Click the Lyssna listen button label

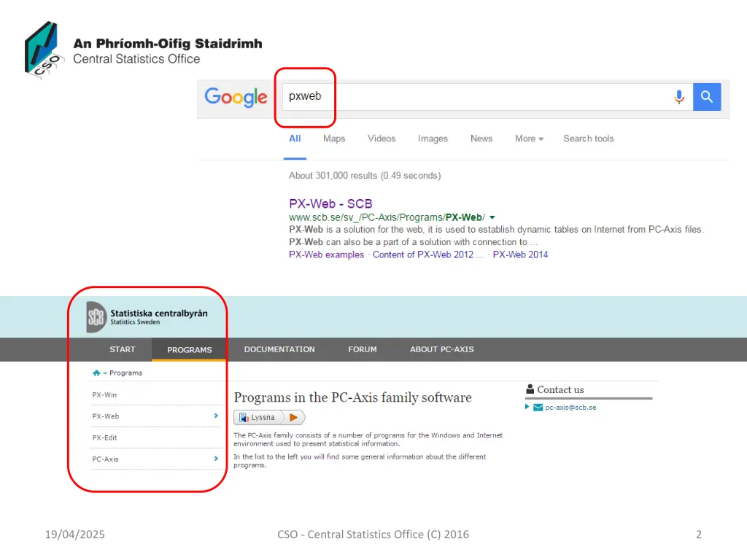pos(263,418)
